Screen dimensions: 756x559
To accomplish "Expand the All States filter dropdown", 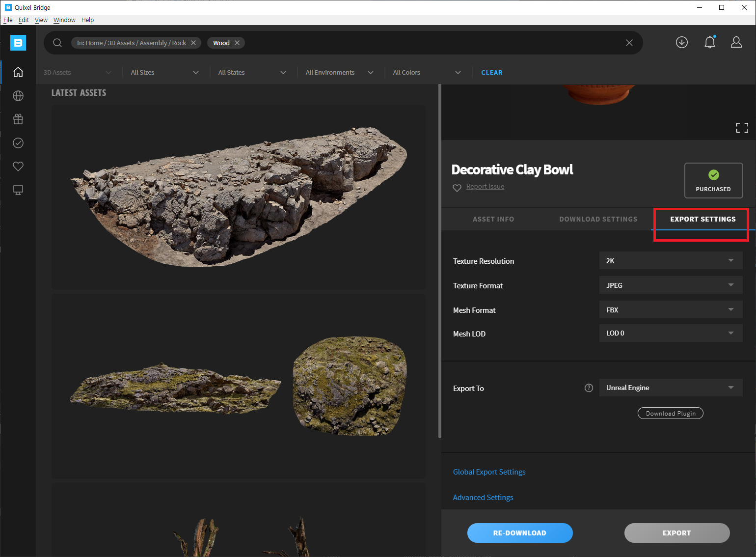I will [252, 72].
